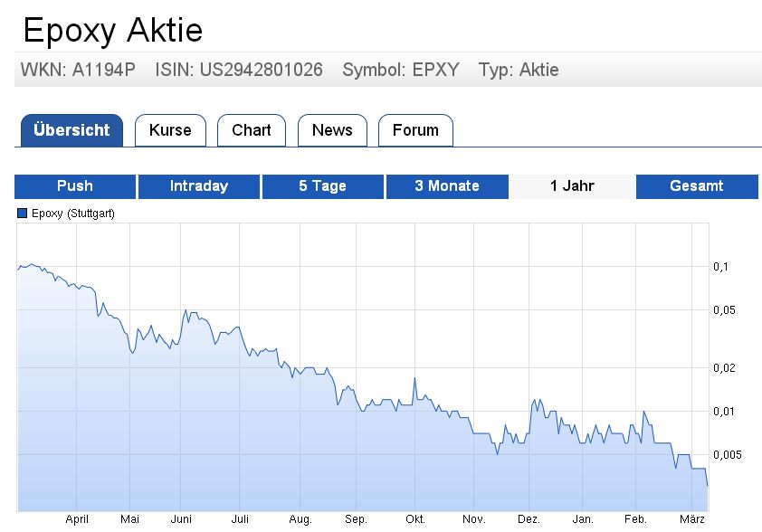
Task: Click the blue Epoxy legend color square
Action: pos(23,214)
